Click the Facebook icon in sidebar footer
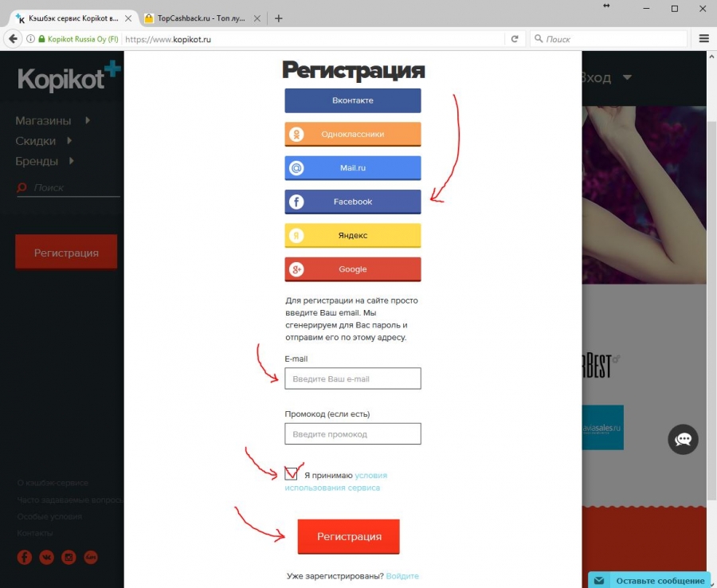Image resolution: width=717 pixels, height=588 pixels. click(x=25, y=557)
